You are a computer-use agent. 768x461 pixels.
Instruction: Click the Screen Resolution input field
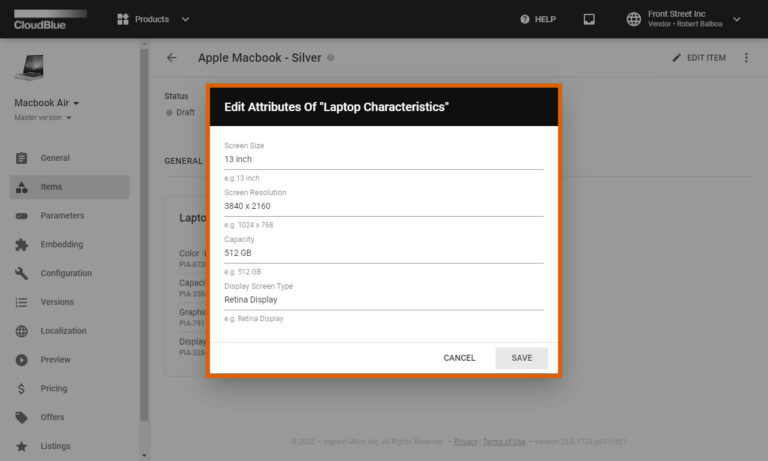pos(383,206)
